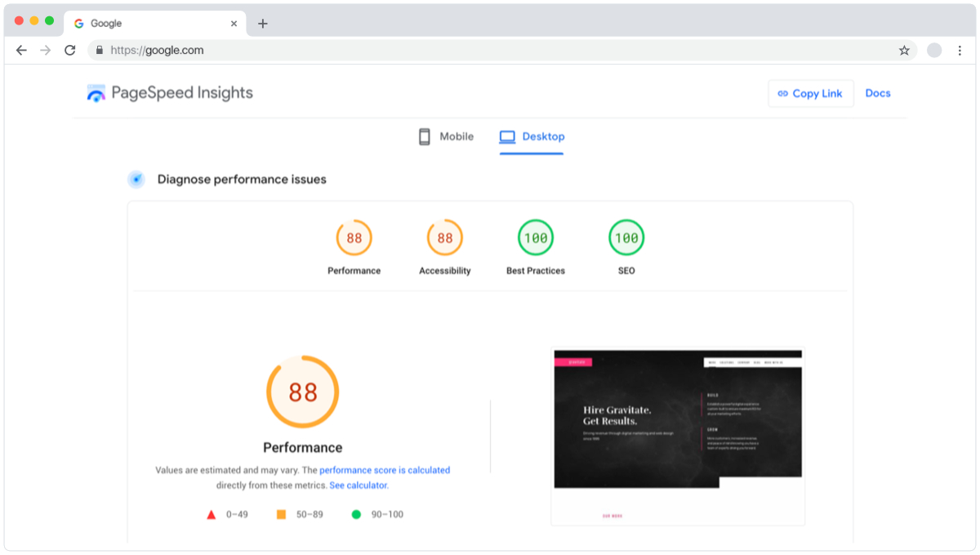Reload the page with the refresh icon
The image size is (980, 555).
[69, 50]
